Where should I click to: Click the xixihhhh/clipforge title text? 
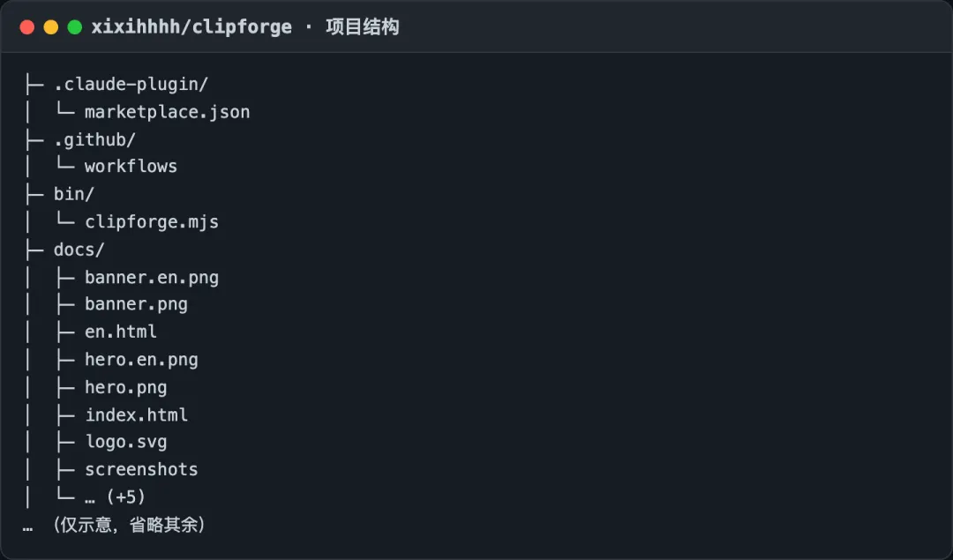coord(191,27)
